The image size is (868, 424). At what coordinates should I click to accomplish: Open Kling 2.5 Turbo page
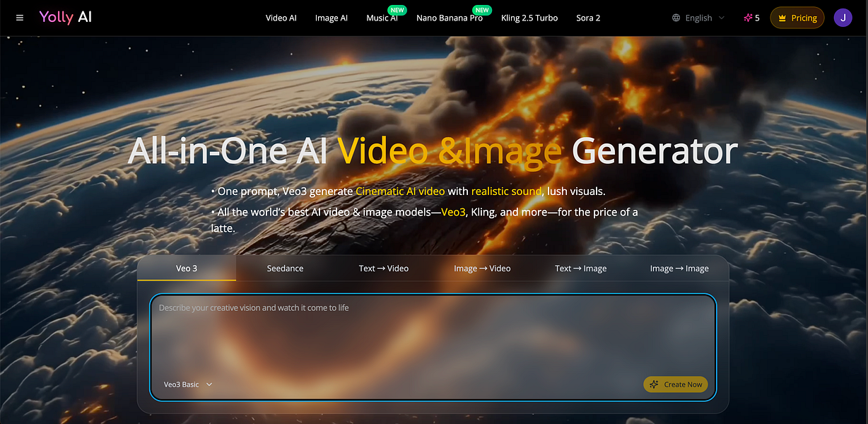pyautogui.click(x=529, y=18)
